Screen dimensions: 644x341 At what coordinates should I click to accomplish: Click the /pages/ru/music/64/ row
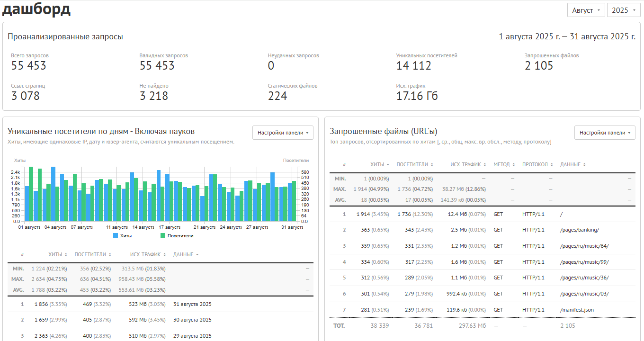pos(483,246)
